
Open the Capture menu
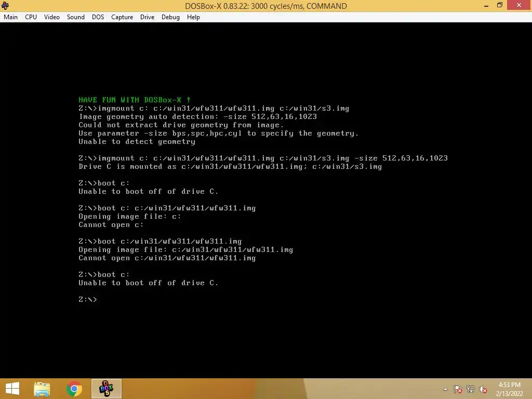(122, 17)
